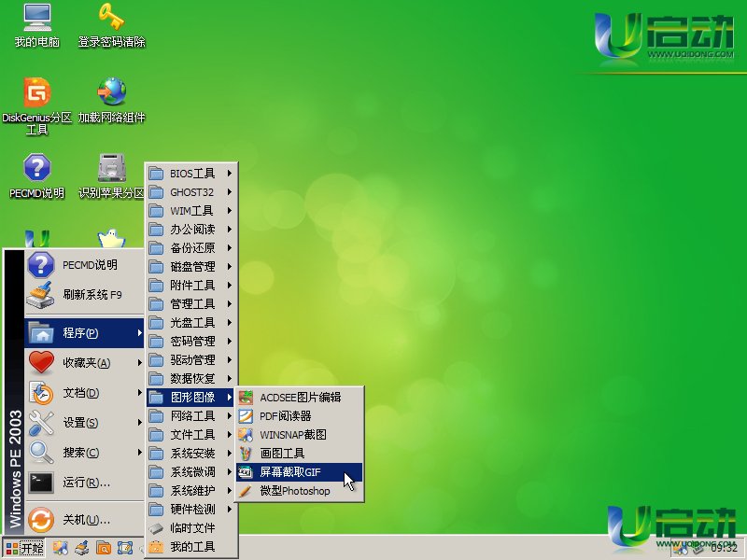This screenshot has height=560, width=747.
Task: Expand BIOS工具 submenu arrow
Action: click(230, 174)
